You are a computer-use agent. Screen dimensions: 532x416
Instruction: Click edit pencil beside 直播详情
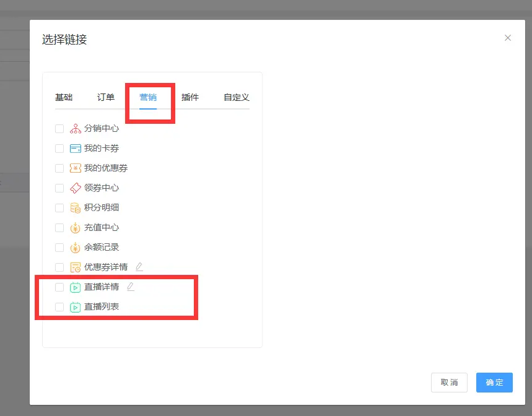click(x=130, y=287)
